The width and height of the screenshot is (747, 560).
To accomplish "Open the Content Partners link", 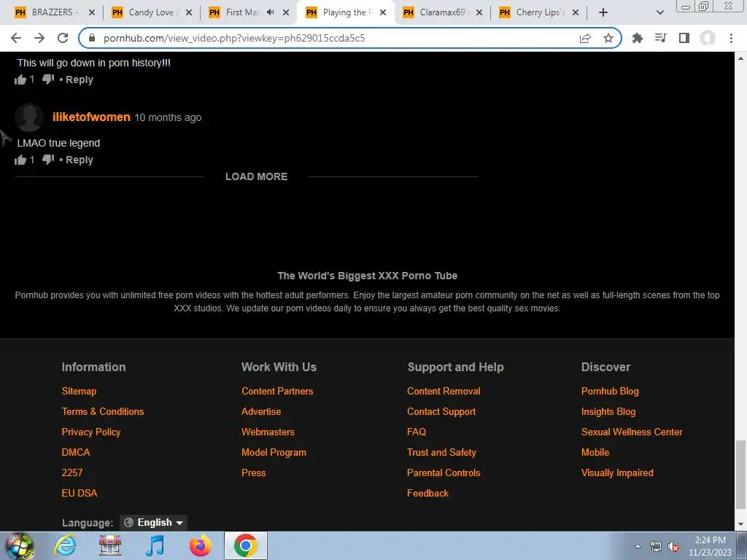I will click(277, 391).
